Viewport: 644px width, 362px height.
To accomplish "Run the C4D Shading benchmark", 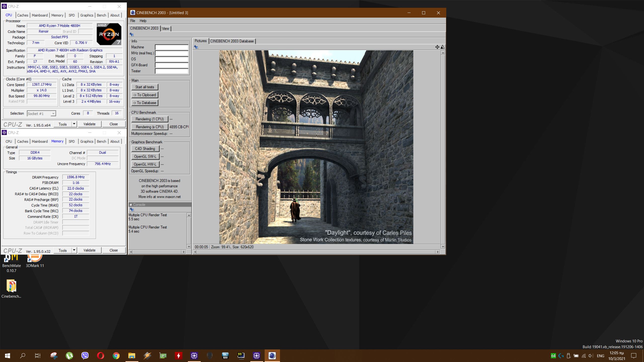I will click(145, 149).
